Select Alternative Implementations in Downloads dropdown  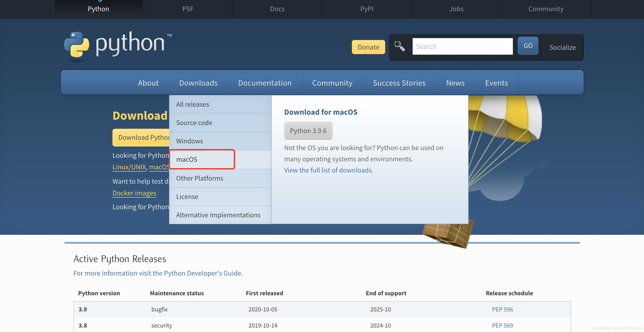coord(220,215)
